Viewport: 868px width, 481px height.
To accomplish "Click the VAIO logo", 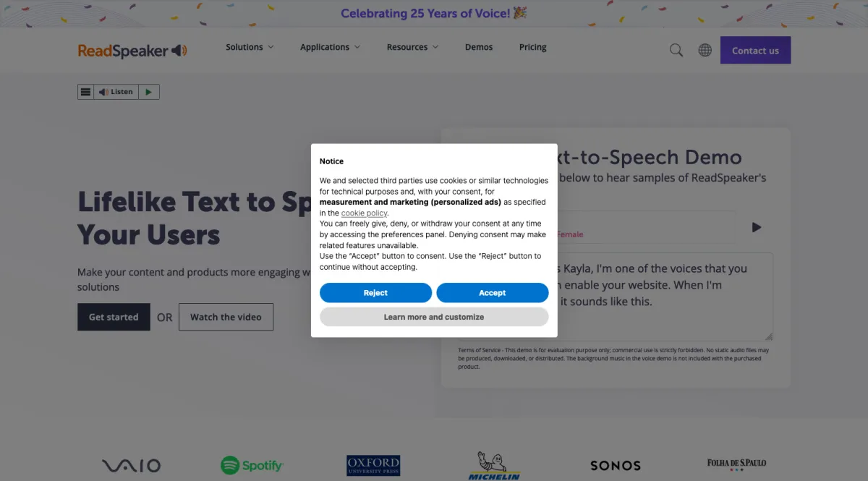I will point(131,465).
